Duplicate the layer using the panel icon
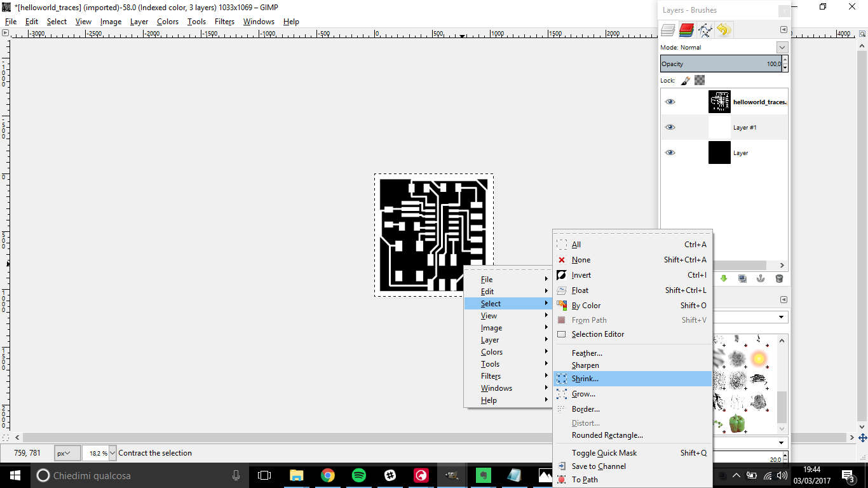The image size is (868, 488). (x=742, y=278)
